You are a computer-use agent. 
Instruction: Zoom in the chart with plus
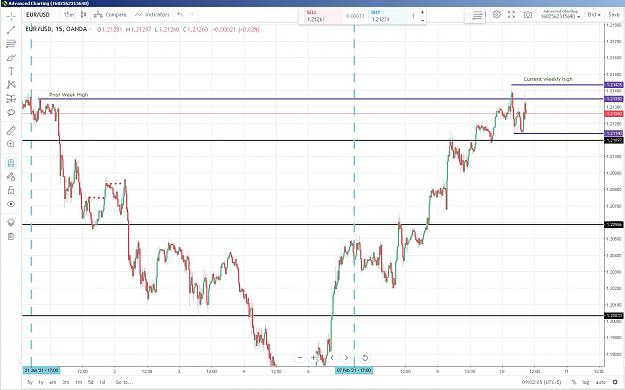[x=314, y=358]
